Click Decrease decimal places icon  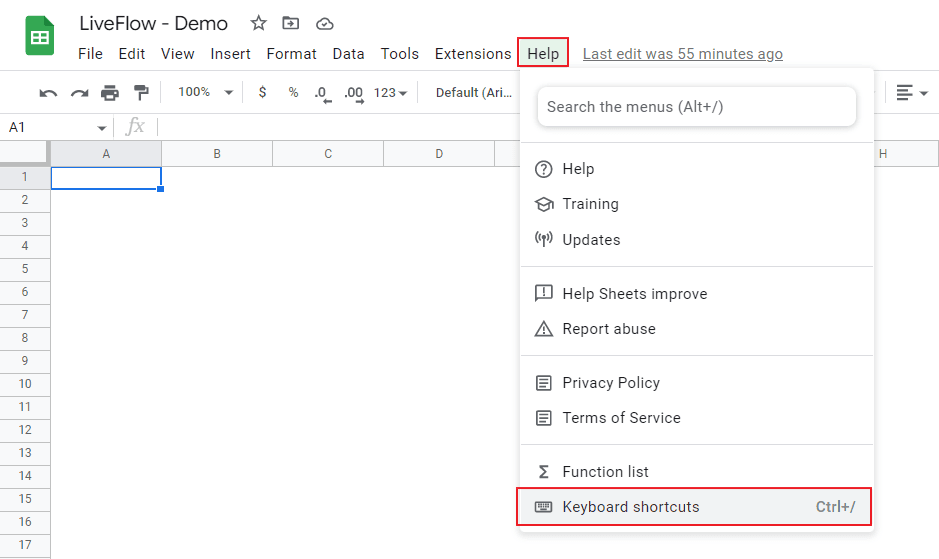pyautogui.click(x=323, y=94)
